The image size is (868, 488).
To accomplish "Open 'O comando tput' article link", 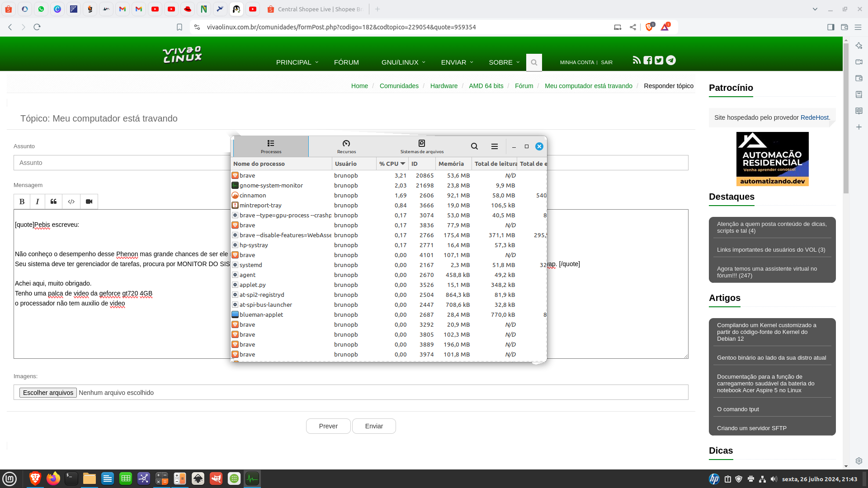I will point(738,409).
